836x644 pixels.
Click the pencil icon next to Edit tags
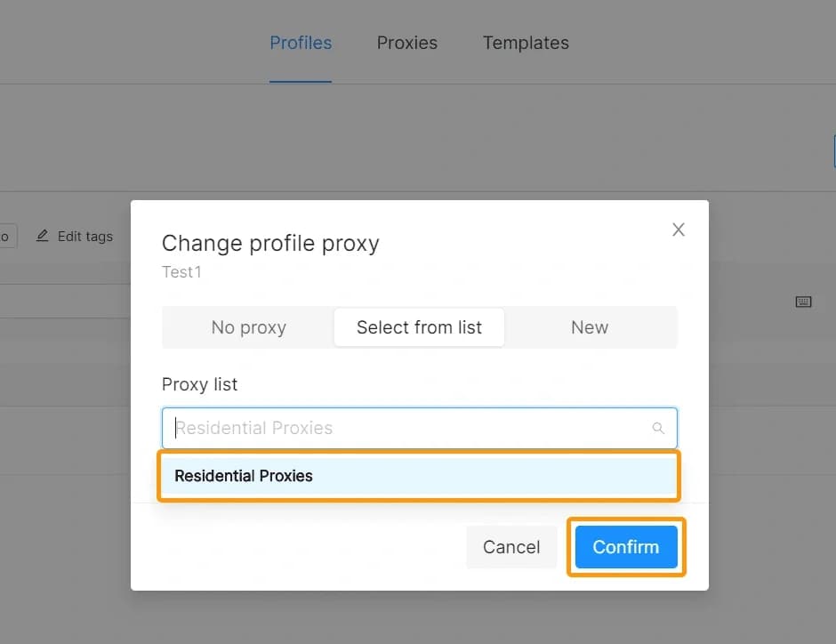click(x=42, y=236)
